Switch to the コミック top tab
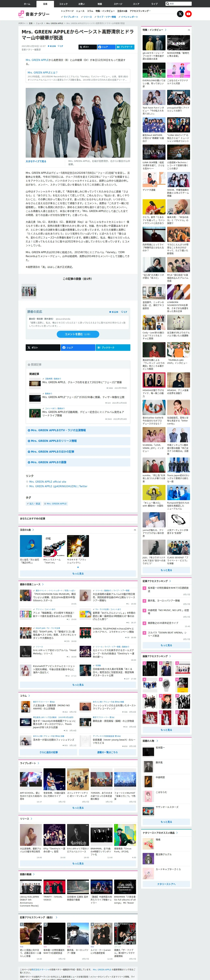Screen dimensions: 210x980 pyautogui.click(x=63, y=4)
